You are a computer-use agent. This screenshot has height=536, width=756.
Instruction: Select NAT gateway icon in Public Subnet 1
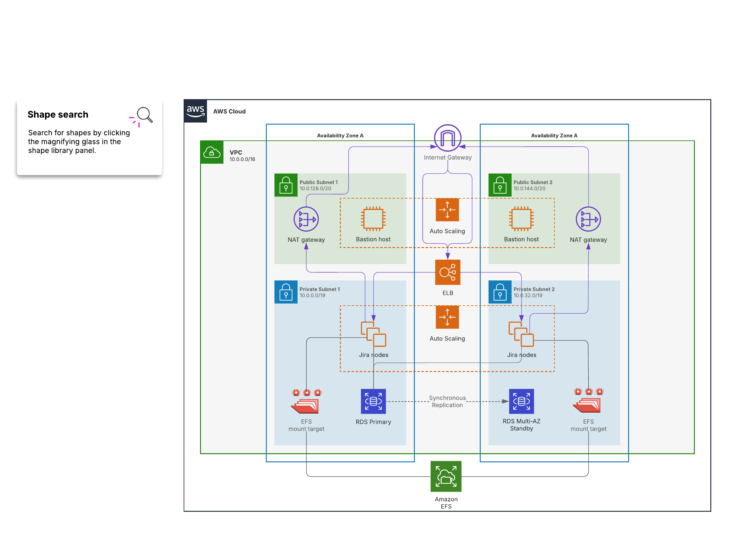coord(306,219)
